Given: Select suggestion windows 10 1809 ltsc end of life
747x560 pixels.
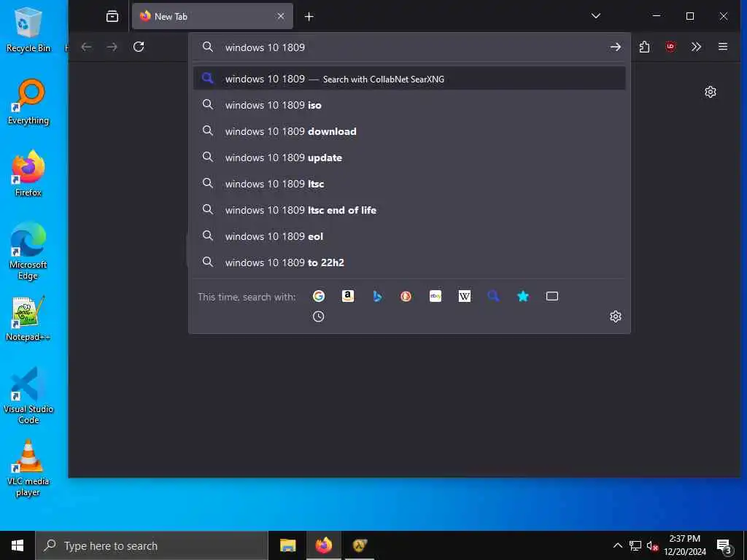Looking at the screenshot, I should point(410,209).
